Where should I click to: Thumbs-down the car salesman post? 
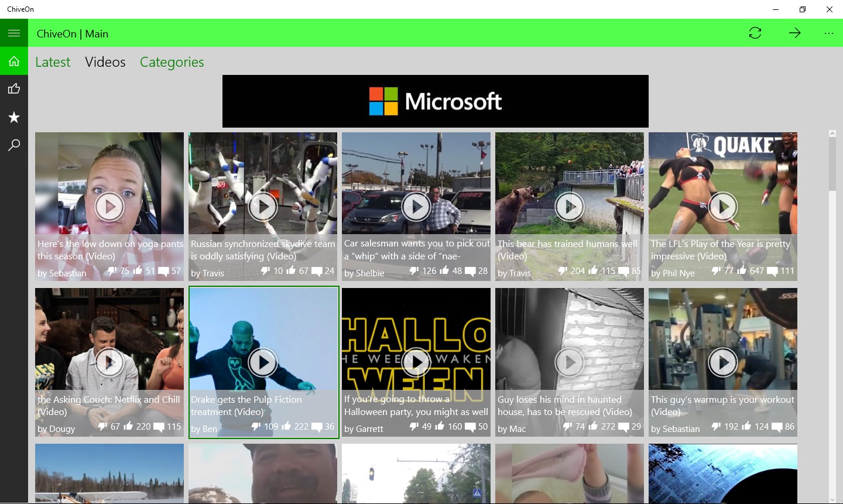coord(414,270)
